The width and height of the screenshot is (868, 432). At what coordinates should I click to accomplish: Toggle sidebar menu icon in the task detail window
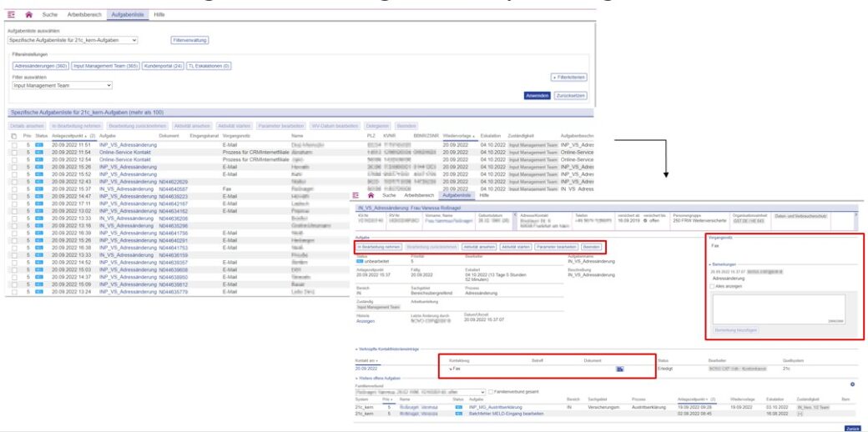[x=356, y=195]
